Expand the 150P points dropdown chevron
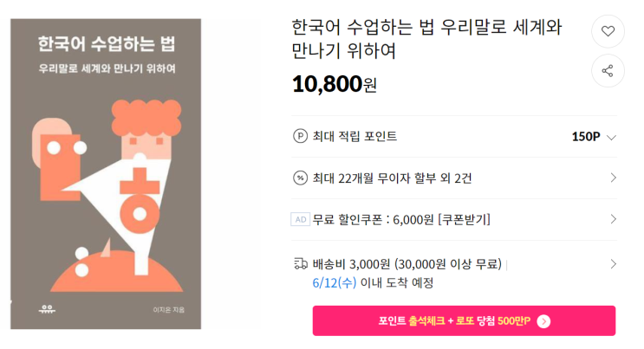644x349 pixels. 611,137
